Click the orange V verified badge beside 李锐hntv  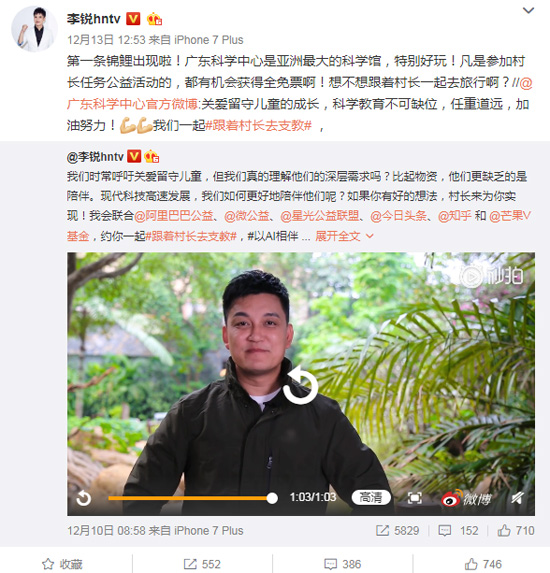tap(133, 18)
